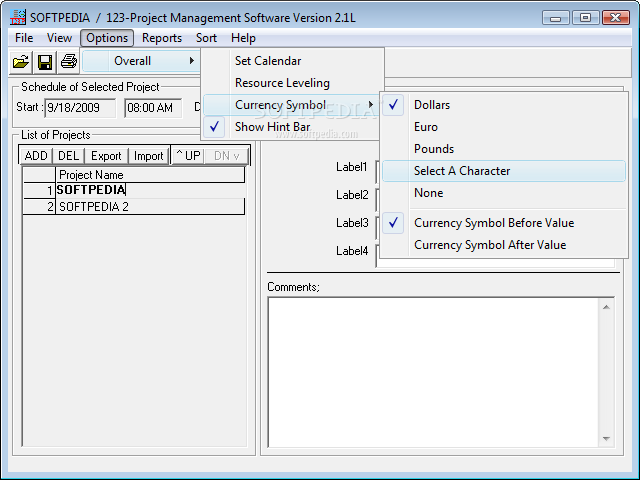Viewport: 640px width, 480px height.
Task: Click the Export button
Action: coord(106,156)
